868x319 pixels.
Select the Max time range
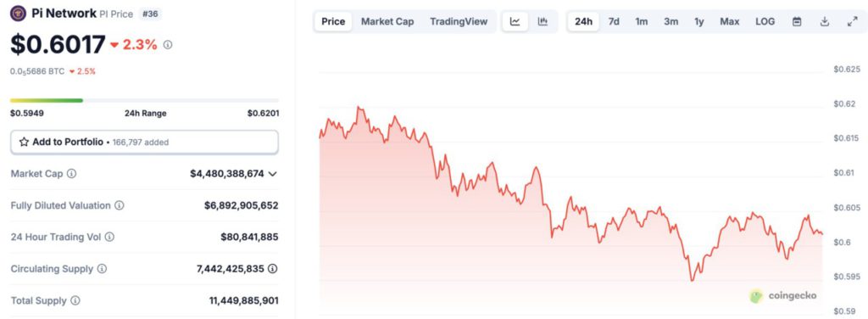point(730,21)
